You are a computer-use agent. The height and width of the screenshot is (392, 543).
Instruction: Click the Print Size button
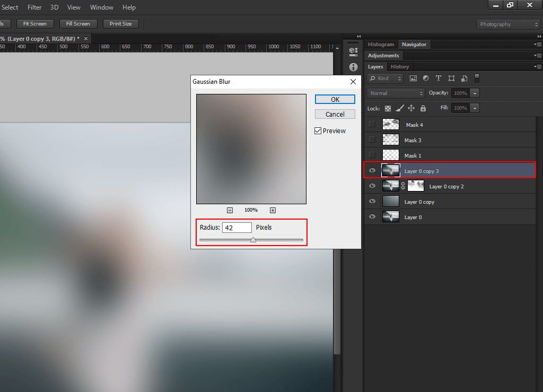click(121, 23)
